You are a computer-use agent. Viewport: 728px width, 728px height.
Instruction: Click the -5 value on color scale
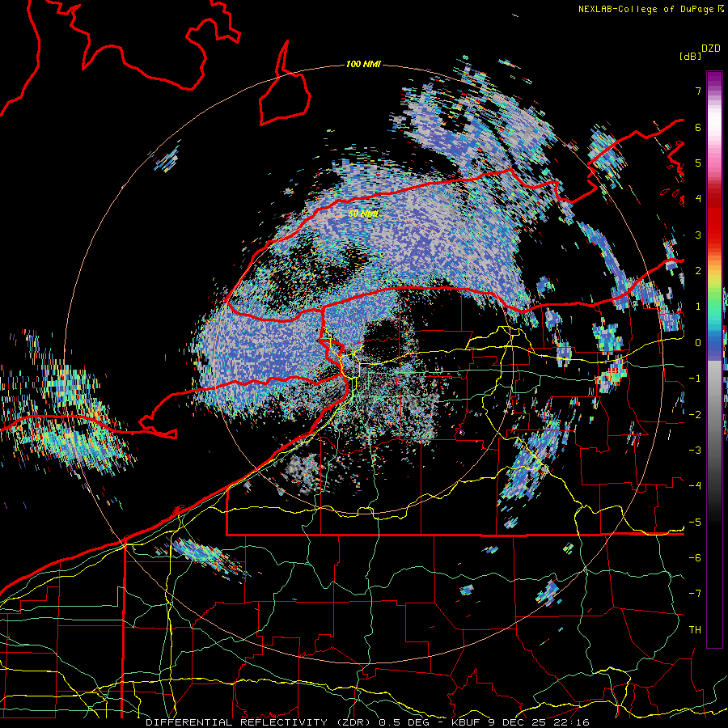[695, 523]
